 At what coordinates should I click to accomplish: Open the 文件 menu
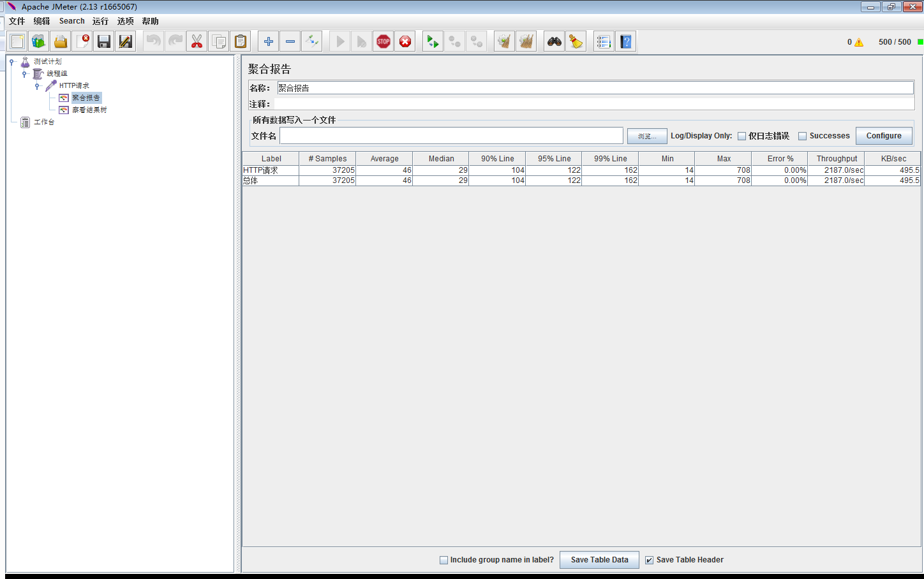click(17, 21)
